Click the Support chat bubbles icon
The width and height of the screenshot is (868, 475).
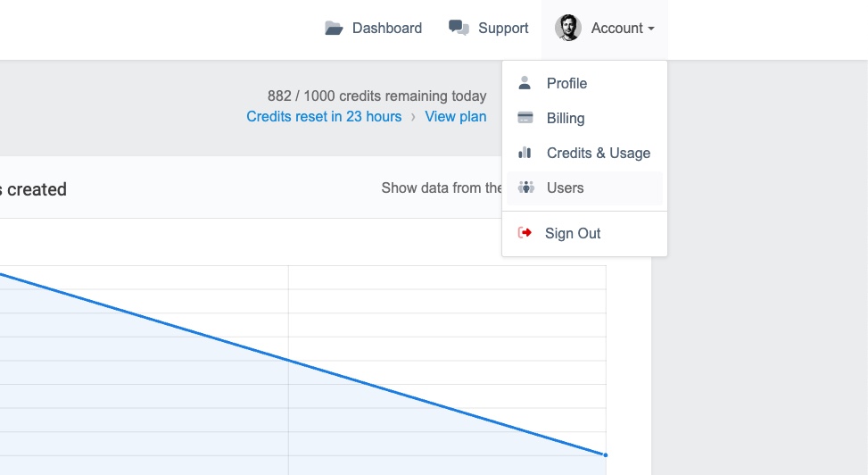pos(459,28)
